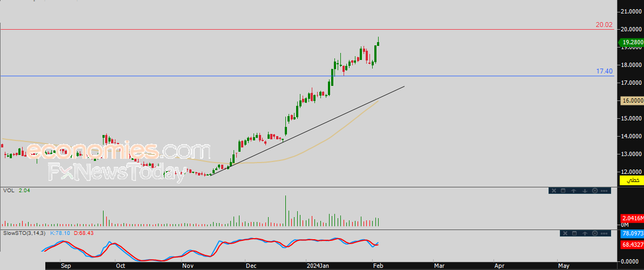The image size is (644, 270).
Task: Open VOL panel more options dots
Action: (604, 191)
